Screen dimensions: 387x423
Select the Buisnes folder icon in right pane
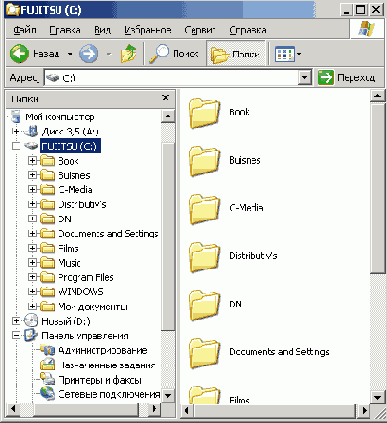204,161
